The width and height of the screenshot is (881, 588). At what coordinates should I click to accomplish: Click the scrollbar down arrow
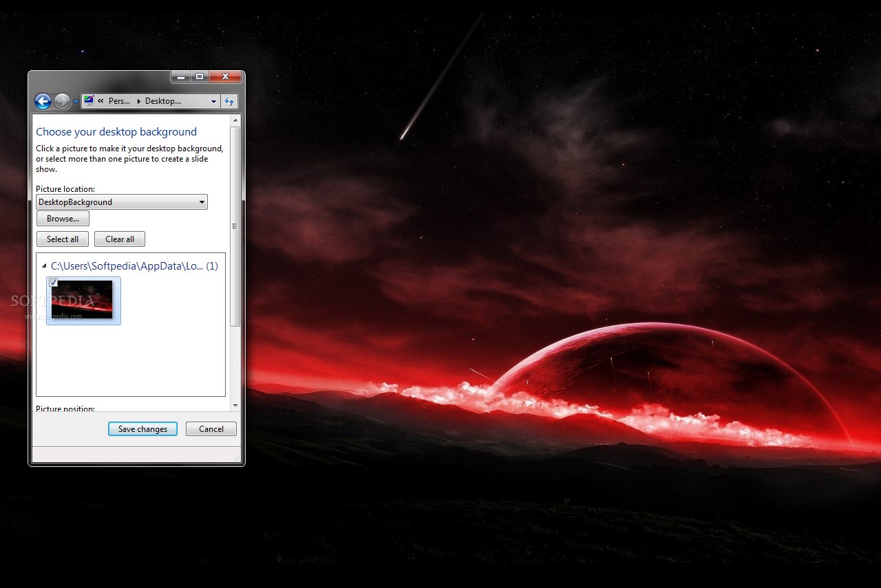point(235,406)
